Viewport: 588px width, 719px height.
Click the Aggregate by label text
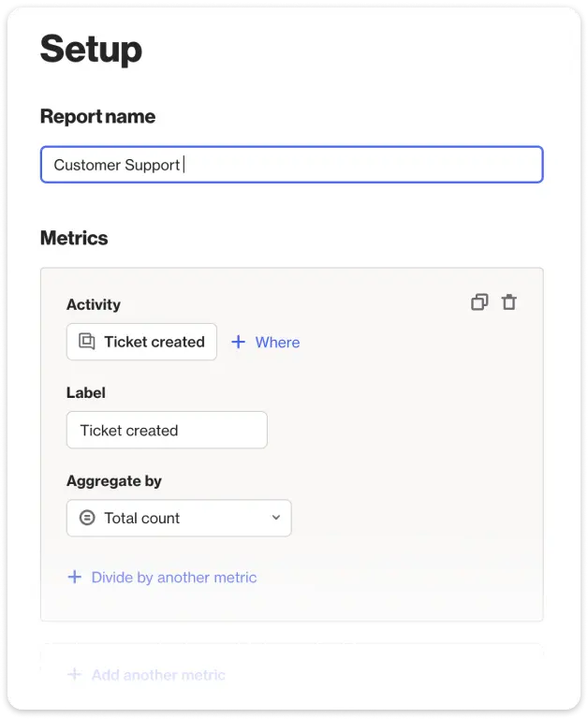click(114, 481)
